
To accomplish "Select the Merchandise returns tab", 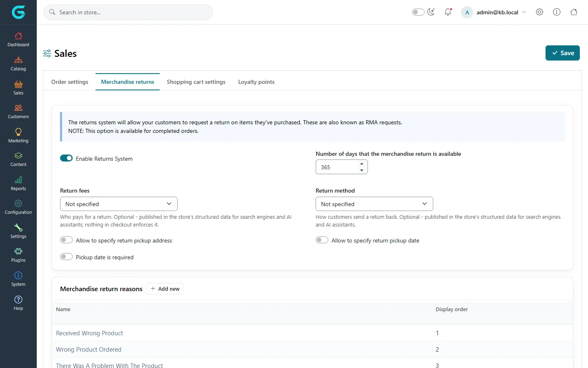I will point(128,82).
